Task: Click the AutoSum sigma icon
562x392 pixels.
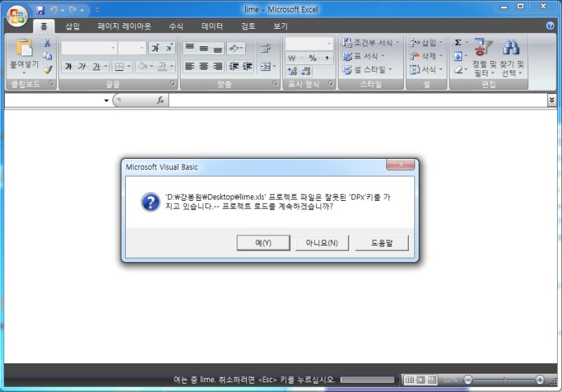Action: [458, 43]
